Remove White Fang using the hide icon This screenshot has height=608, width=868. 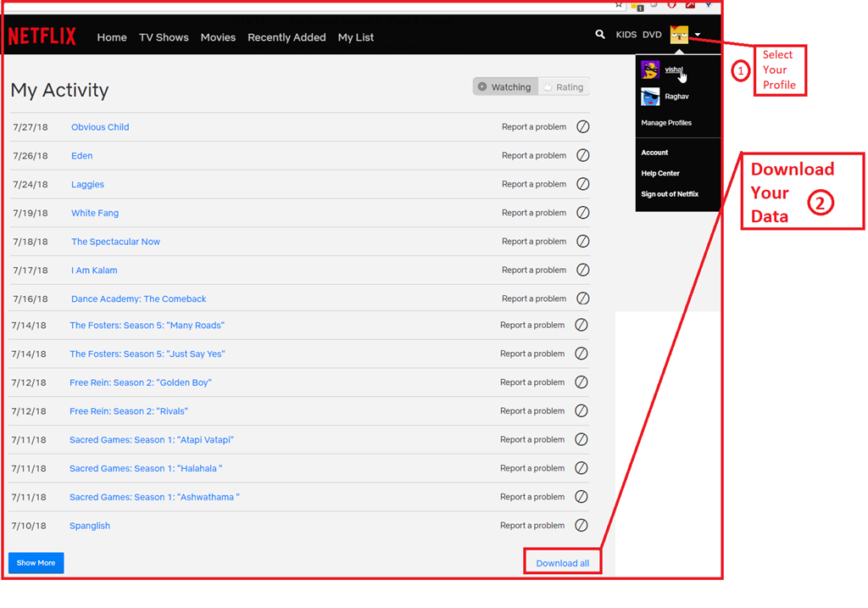coord(583,213)
